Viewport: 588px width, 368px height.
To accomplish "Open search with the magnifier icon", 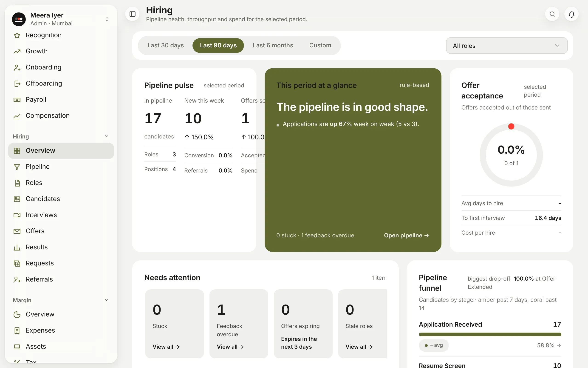I will point(552,14).
